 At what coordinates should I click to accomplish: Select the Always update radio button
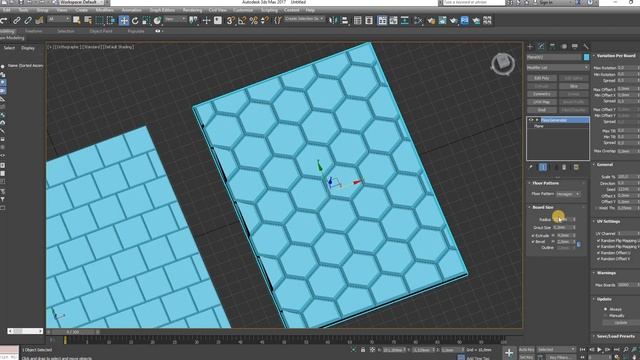pos(606,309)
